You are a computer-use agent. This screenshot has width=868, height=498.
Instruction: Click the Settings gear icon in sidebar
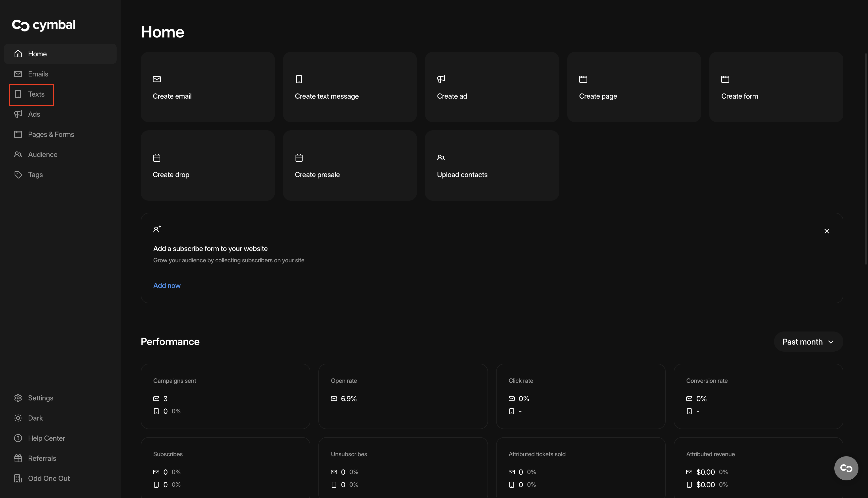[18, 398]
